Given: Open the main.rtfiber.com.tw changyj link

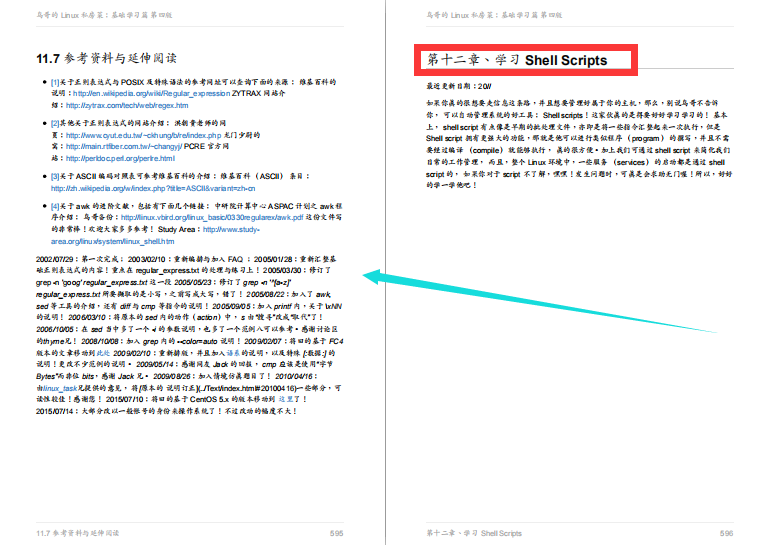Looking at the screenshot, I should (124, 146).
